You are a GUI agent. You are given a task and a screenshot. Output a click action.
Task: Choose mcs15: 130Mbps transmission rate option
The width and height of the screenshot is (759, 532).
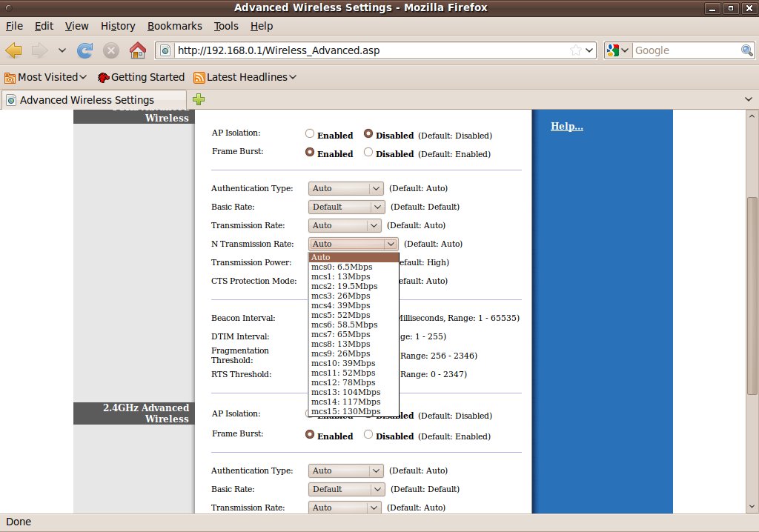[345, 411]
